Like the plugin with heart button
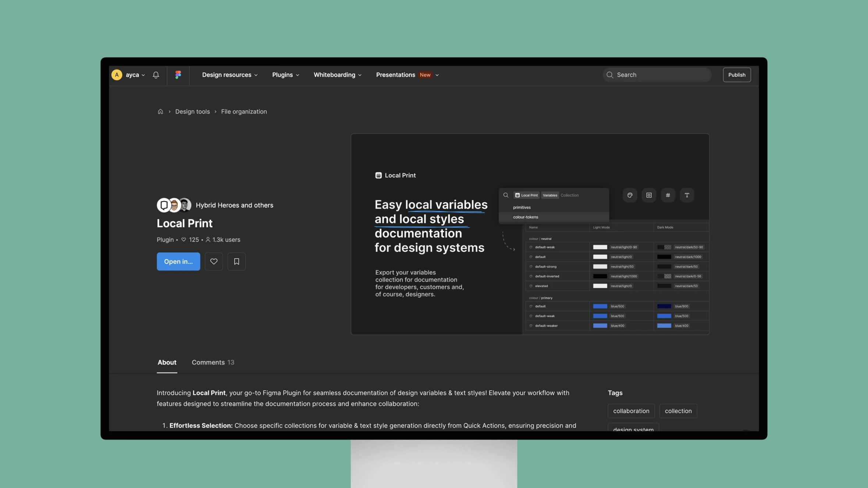The width and height of the screenshot is (868, 488). 214,262
